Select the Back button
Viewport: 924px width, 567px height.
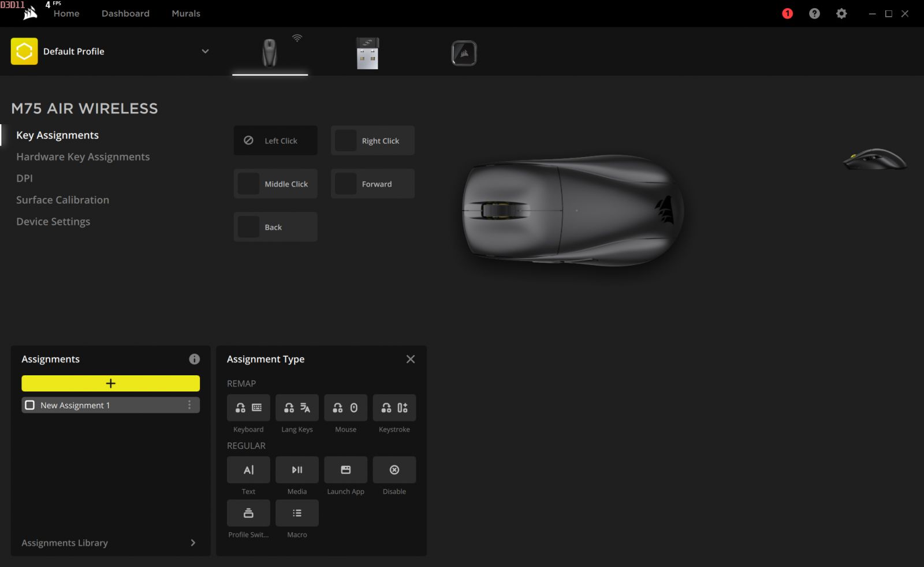[x=275, y=227]
